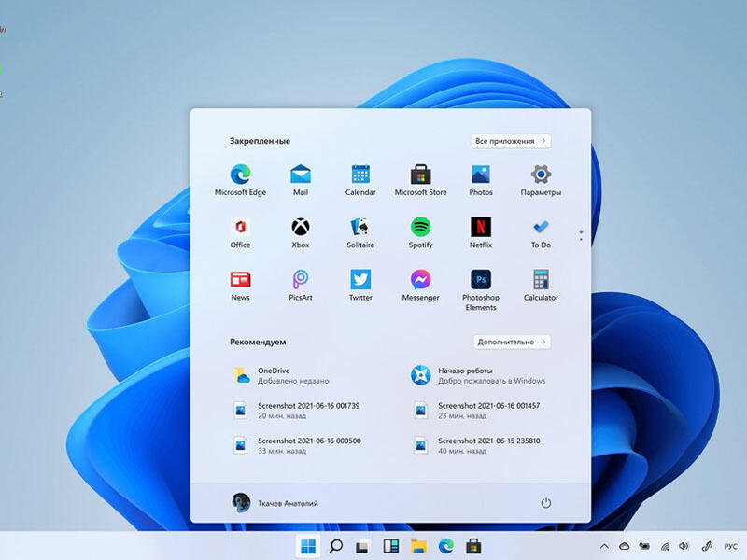Open the power options button

pyautogui.click(x=546, y=503)
